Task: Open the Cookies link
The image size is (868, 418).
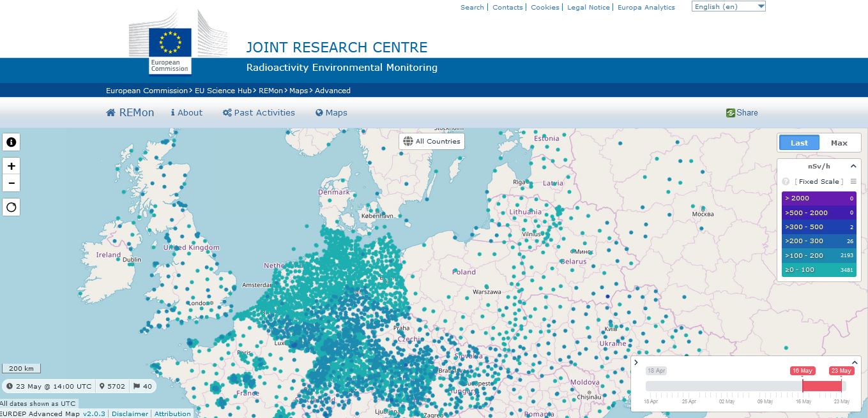Action: click(x=545, y=7)
